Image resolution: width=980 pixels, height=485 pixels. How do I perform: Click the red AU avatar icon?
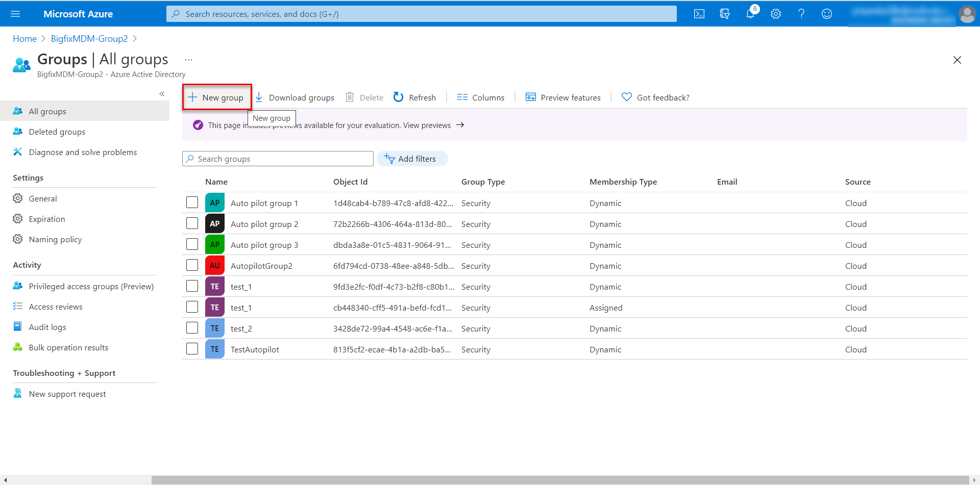[x=215, y=265]
